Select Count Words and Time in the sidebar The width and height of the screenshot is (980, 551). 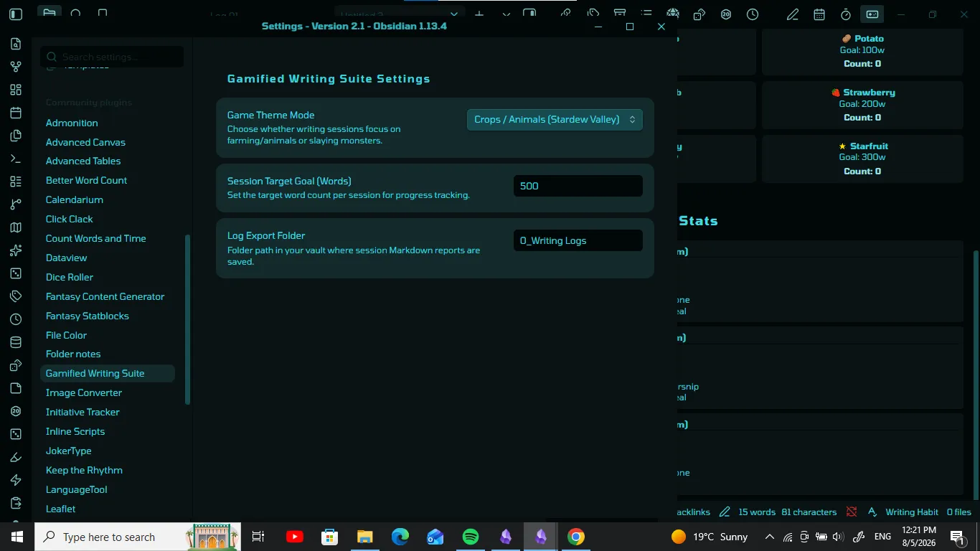pyautogui.click(x=95, y=238)
